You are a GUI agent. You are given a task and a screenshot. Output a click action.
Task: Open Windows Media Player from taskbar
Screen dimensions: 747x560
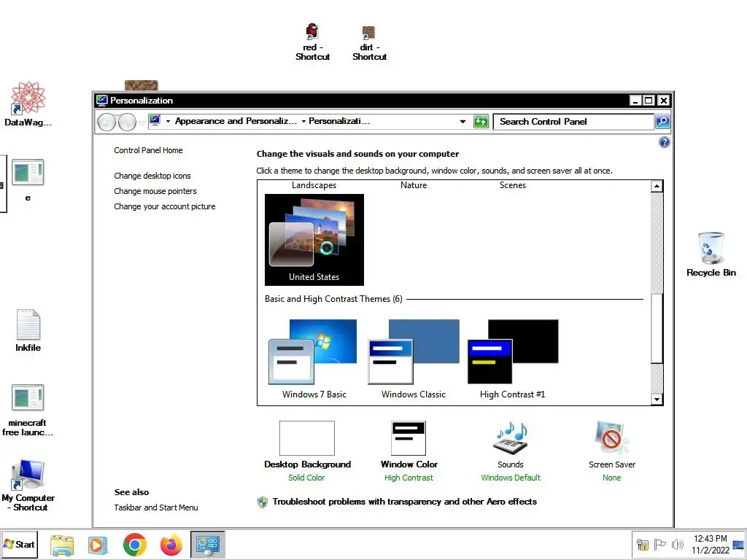(98, 544)
